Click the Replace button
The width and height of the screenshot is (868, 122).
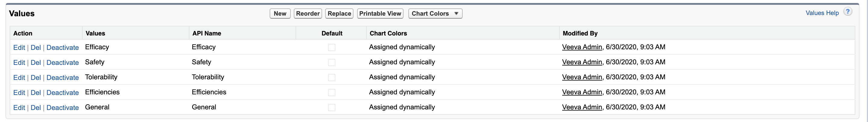339,14
